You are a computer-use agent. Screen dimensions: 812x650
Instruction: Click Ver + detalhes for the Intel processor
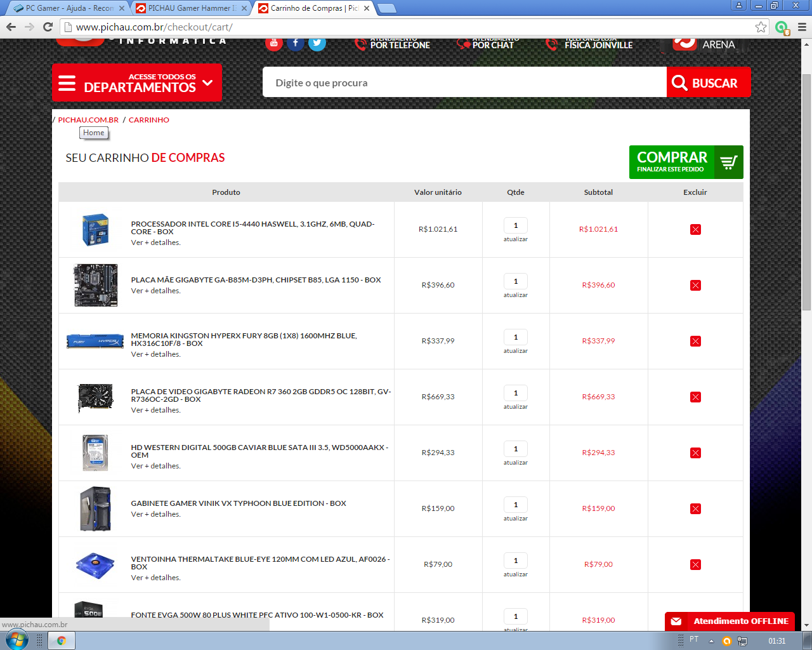[156, 242]
